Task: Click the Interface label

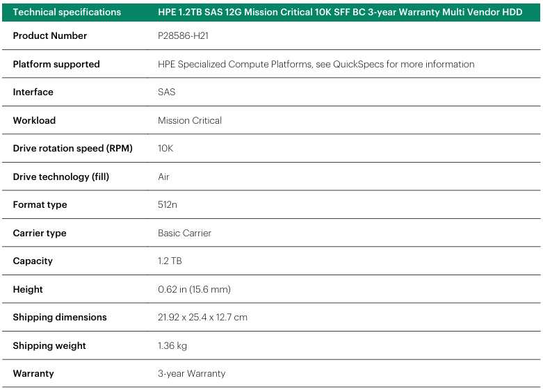Action: 33,92
